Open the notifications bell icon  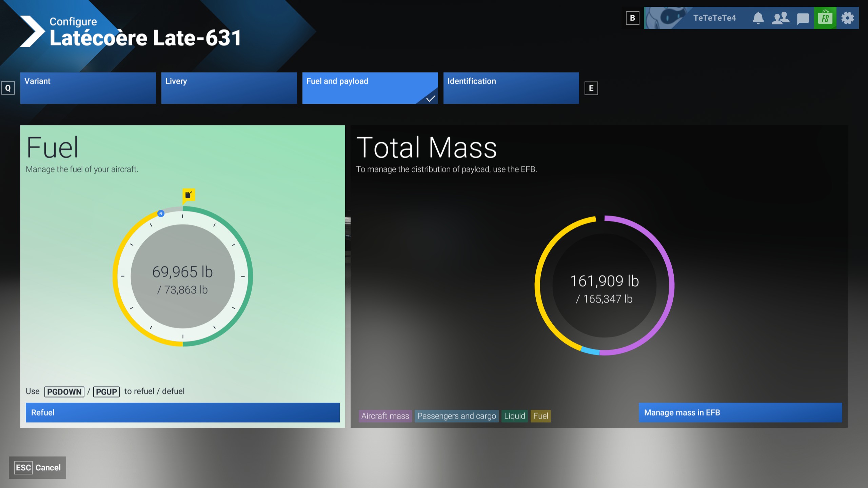click(758, 18)
